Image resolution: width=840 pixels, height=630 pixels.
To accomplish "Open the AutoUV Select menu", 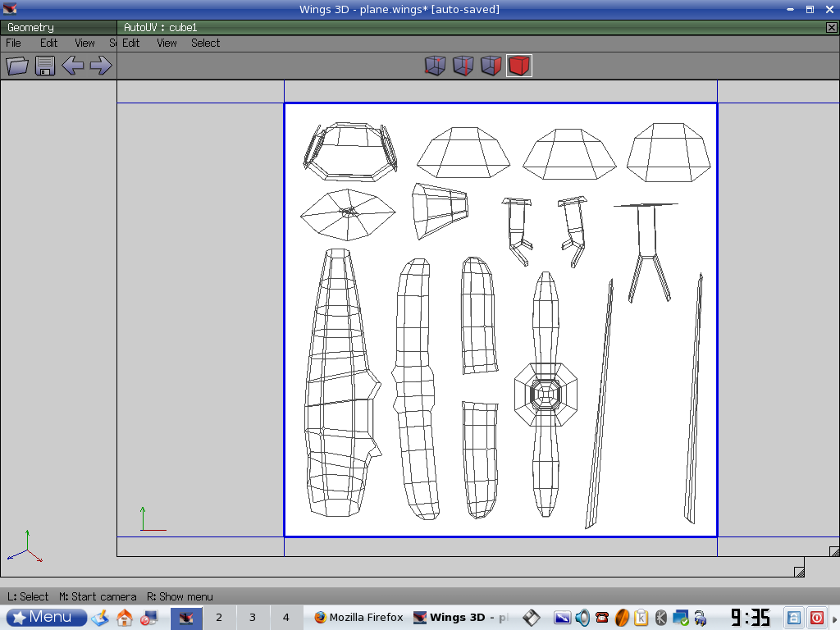I will (205, 43).
